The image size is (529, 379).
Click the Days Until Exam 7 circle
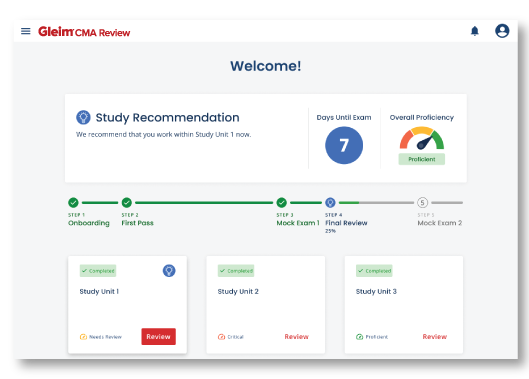click(x=344, y=145)
